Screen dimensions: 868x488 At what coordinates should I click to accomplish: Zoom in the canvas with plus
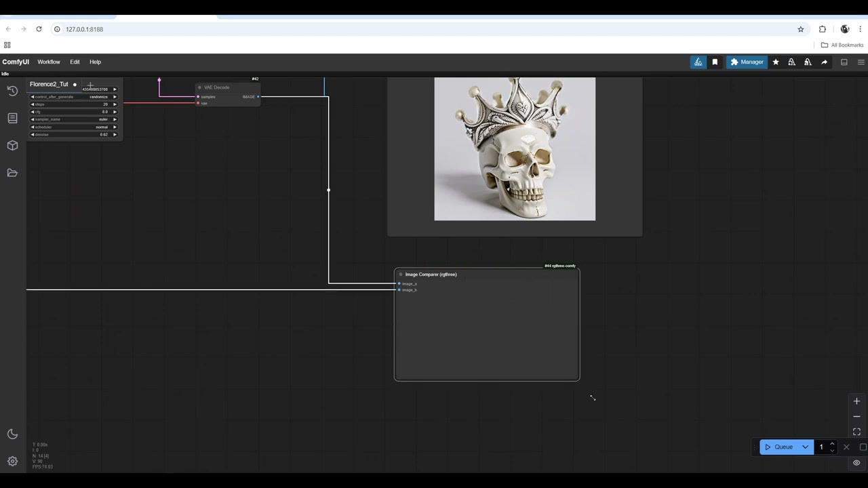[x=856, y=401]
